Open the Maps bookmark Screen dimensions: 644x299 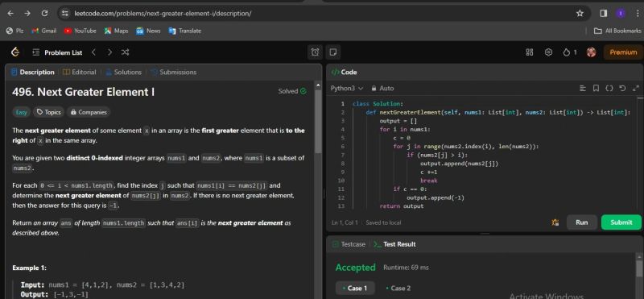[x=116, y=31]
